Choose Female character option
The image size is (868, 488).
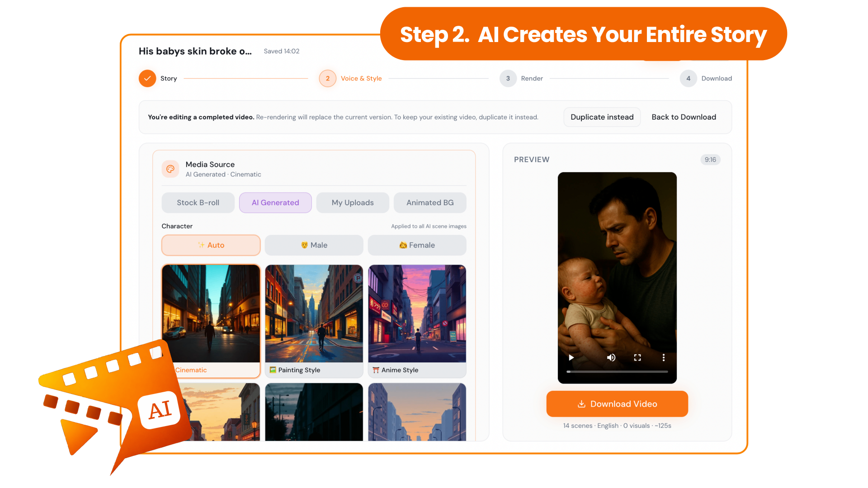coord(417,245)
